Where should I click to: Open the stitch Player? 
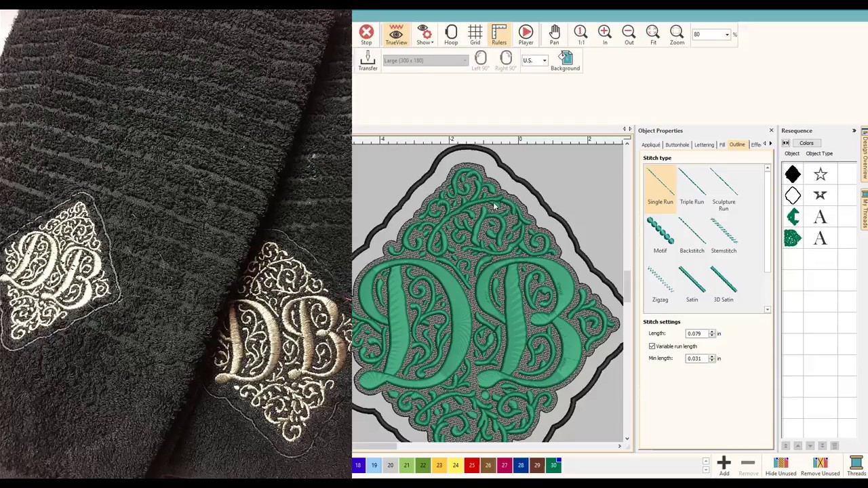[x=526, y=35]
